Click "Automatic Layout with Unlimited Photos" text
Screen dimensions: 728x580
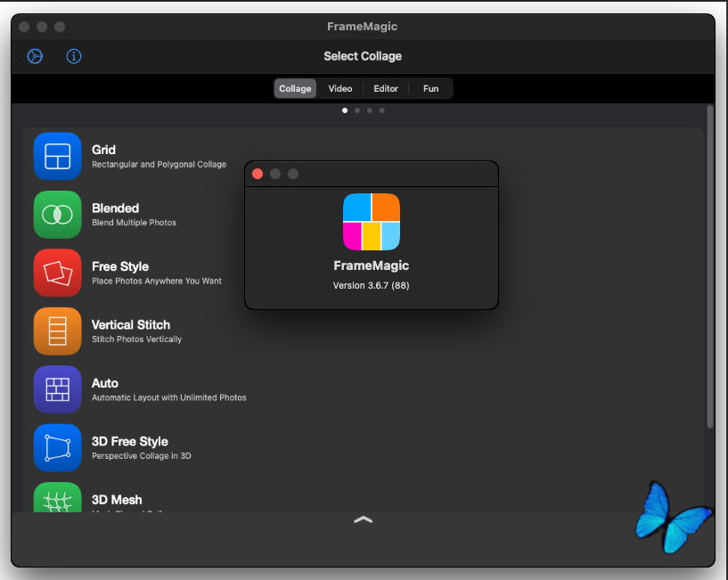(x=169, y=397)
